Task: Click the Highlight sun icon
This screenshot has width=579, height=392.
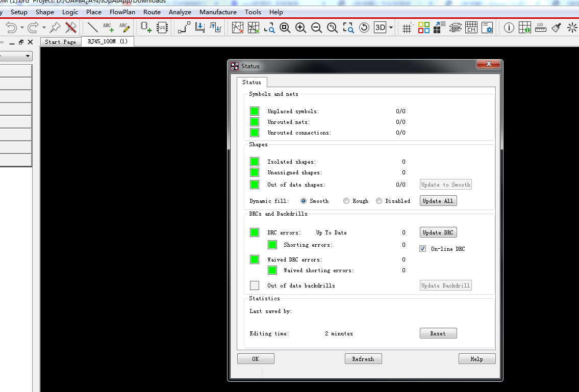Action: point(572,28)
